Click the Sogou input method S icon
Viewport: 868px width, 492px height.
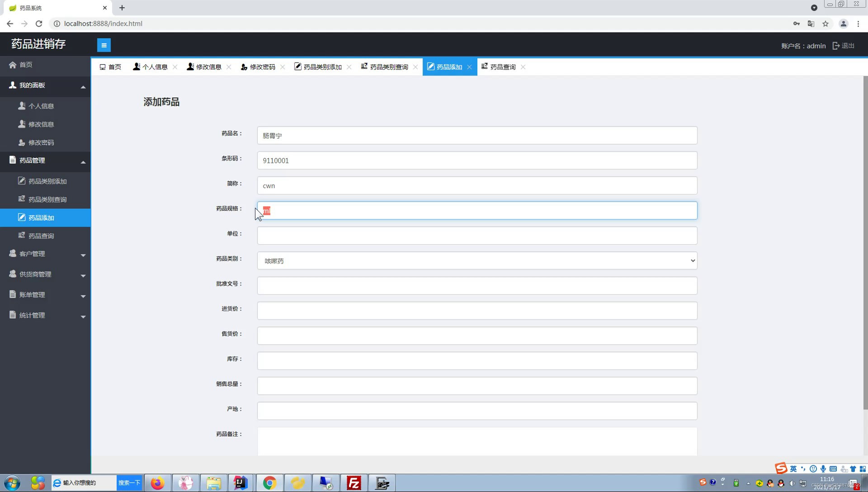tap(781, 468)
